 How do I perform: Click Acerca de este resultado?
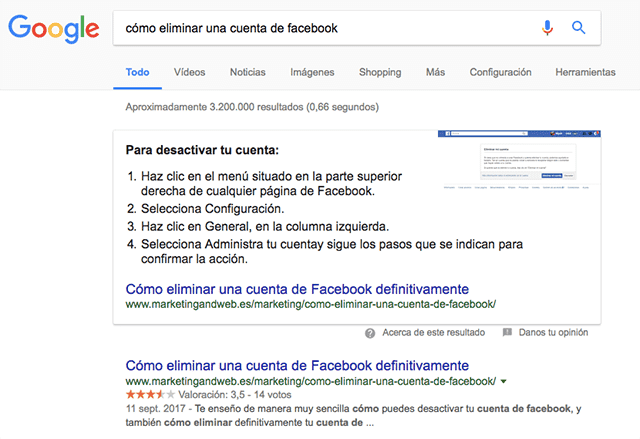[x=433, y=333]
